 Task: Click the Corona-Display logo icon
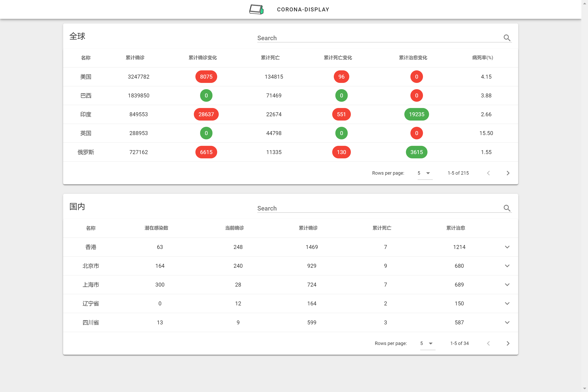pos(256,9)
